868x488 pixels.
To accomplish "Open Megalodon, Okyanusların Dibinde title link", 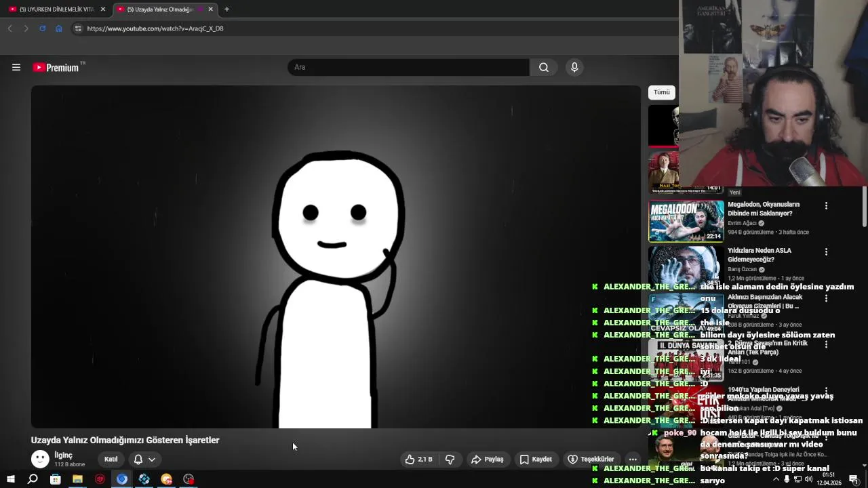I will 764,209.
